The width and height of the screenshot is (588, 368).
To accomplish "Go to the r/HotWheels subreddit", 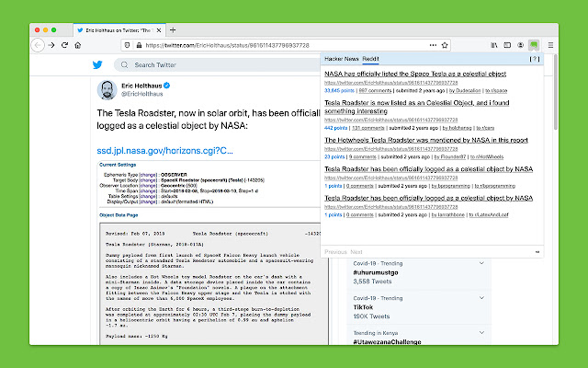I will pyautogui.click(x=487, y=157).
